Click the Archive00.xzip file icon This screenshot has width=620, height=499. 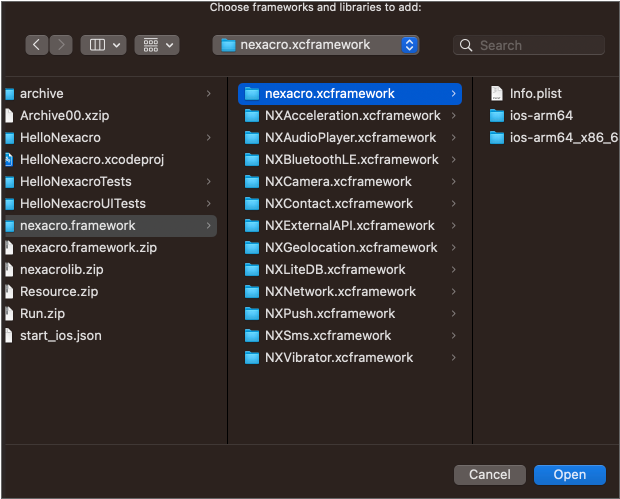(x=9, y=115)
